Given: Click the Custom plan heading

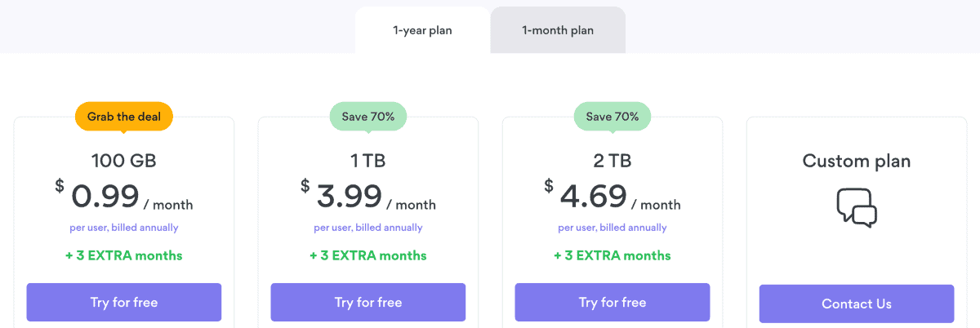Looking at the screenshot, I should 857,161.
